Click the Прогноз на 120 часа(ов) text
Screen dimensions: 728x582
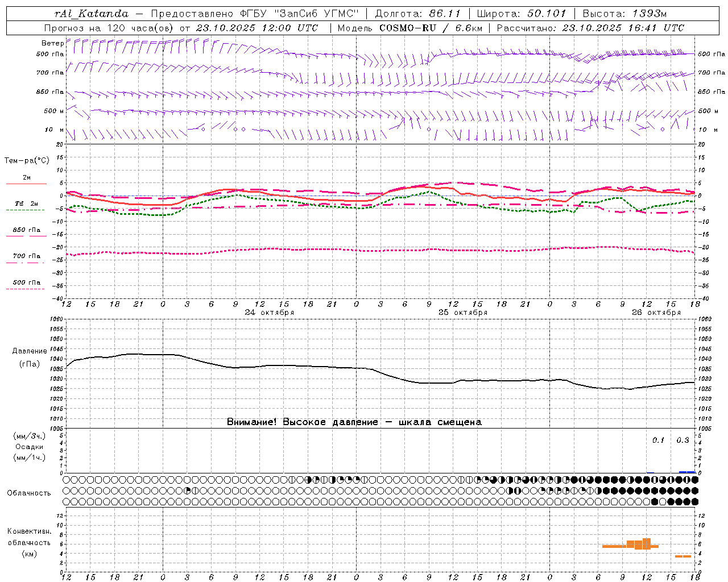109,28
